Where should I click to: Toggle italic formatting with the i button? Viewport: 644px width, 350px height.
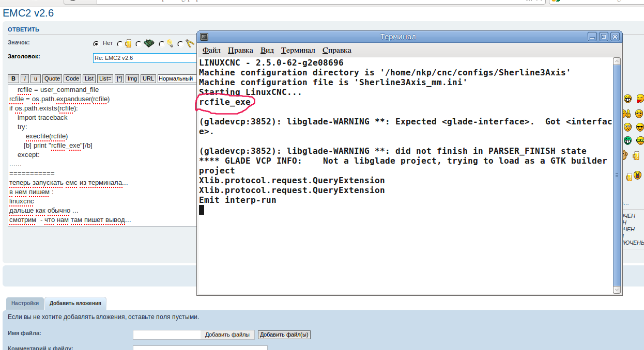pyautogui.click(x=25, y=78)
